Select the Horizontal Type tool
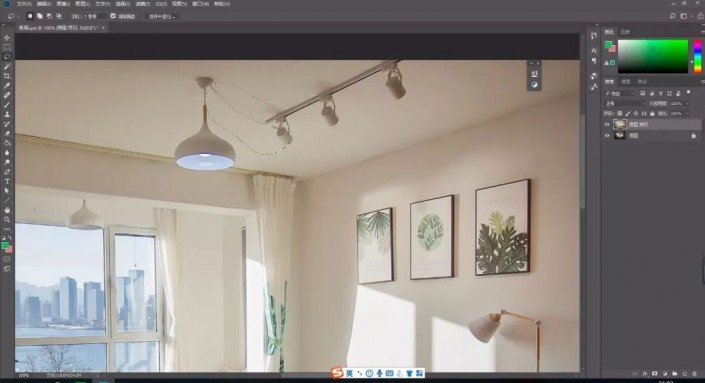705x383 pixels. (x=7, y=181)
